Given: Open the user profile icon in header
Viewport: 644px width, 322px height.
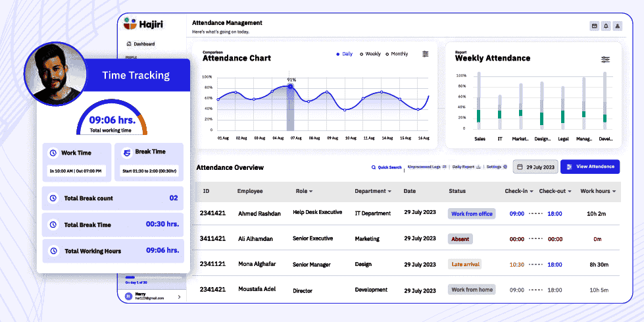Looking at the screenshot, I should (617, 26).
